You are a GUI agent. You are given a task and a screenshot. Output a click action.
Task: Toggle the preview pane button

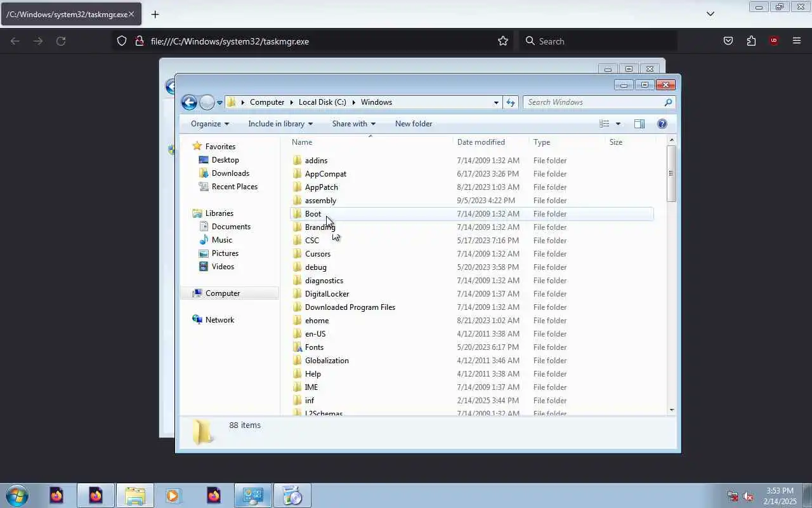639,124
